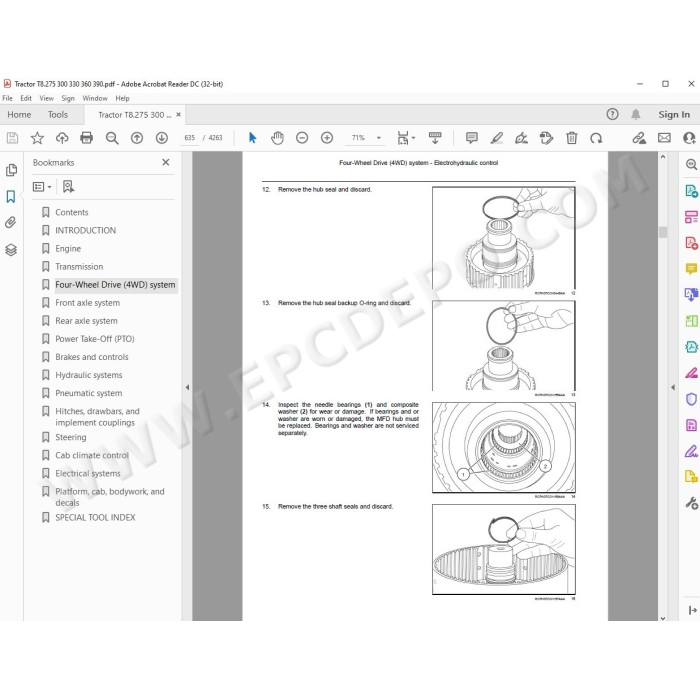
Task: Open the Page Thumbnails panel
Action: click(11, 170)
